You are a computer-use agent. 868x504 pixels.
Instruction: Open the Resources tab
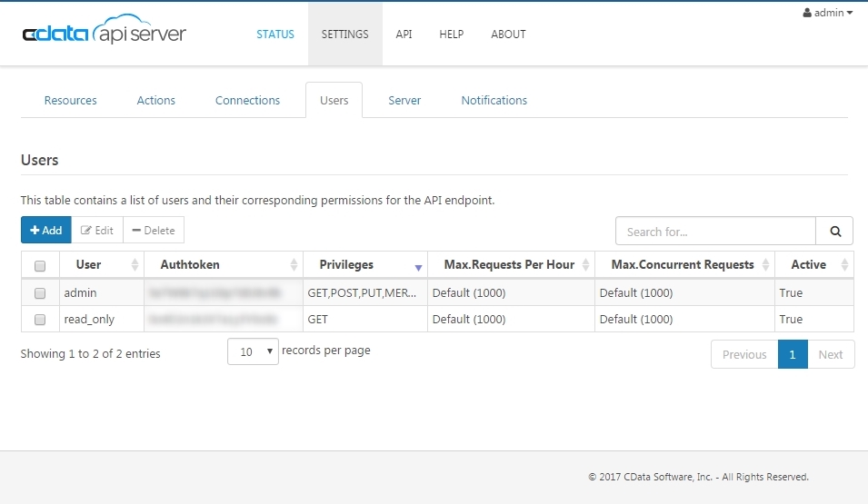(x=70, y=101)
